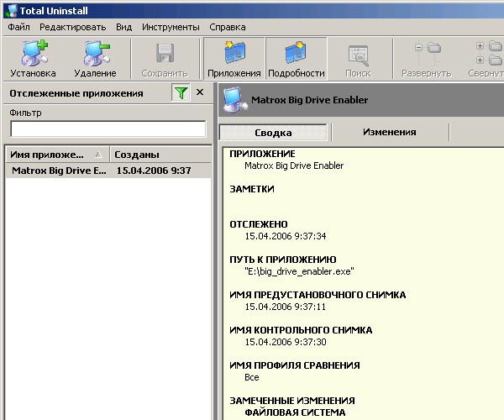504x420 pixels.
Task: Click the control snapshot time 9:37:30
Action: tap(286, 342)
